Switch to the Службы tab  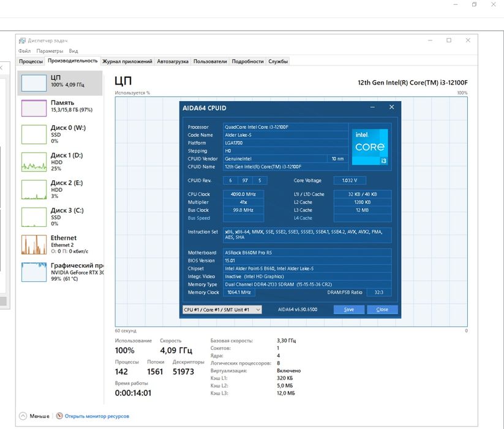click(x=278, y=61)
